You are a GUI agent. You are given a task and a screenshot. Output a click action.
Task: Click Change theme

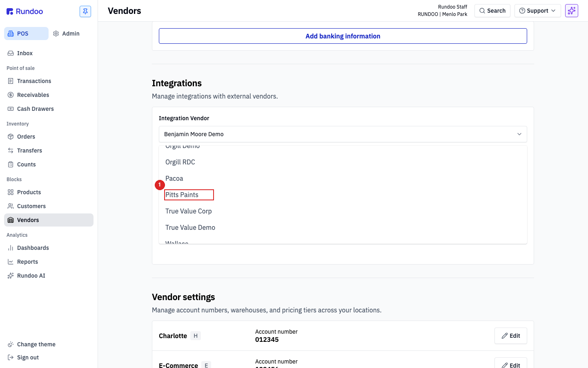pyautogui.click(x=49, y=344)
